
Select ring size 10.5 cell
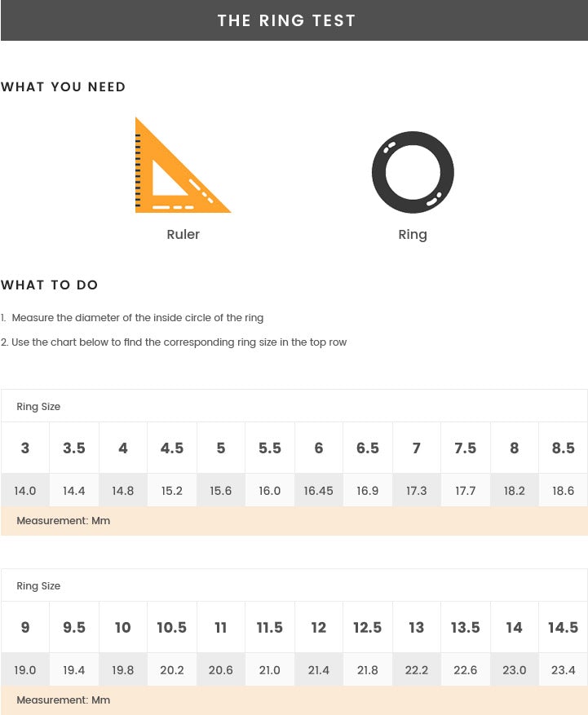pyautogui.click(x=172, y=627)
